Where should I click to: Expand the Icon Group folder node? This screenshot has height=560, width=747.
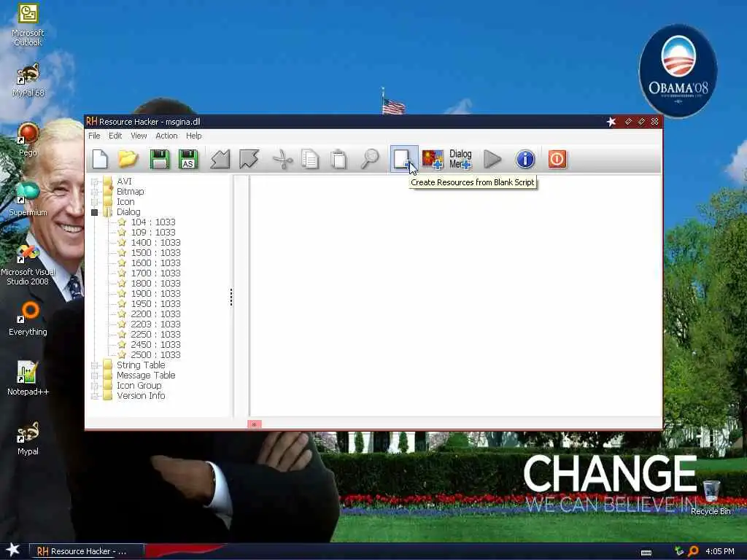[94, 386]
